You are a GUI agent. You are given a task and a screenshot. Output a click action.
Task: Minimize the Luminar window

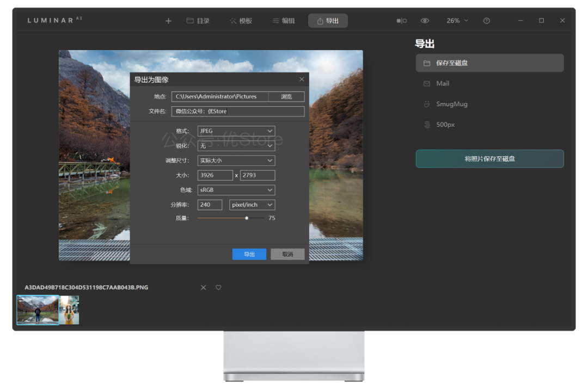coord(520,21)
